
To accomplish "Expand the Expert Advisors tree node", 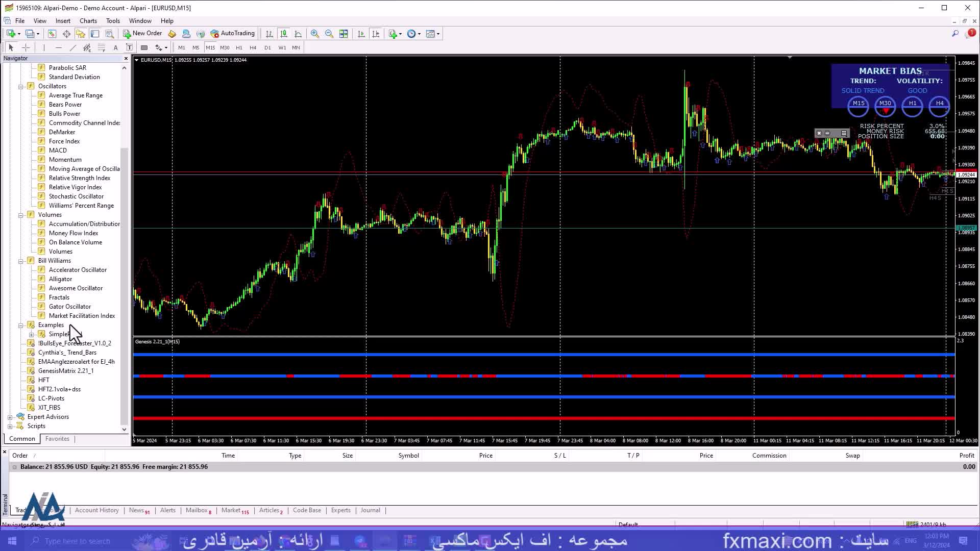I will (10, 417).
